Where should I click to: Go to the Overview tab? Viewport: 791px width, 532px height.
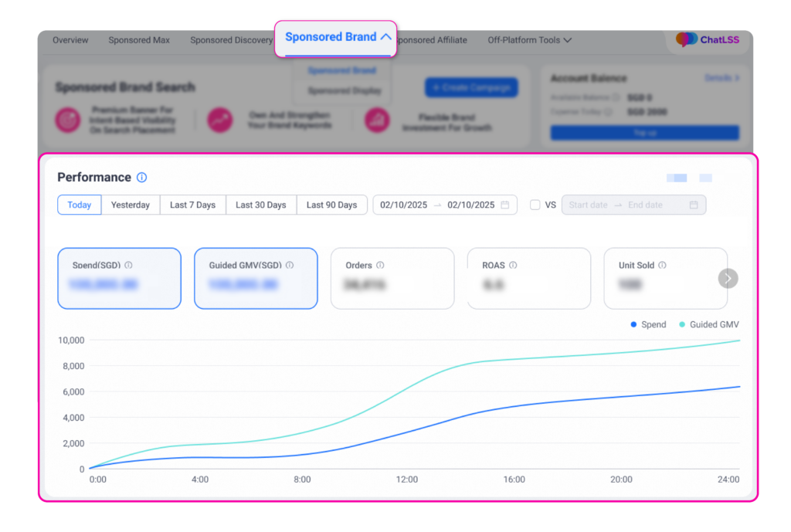point(70,40)
